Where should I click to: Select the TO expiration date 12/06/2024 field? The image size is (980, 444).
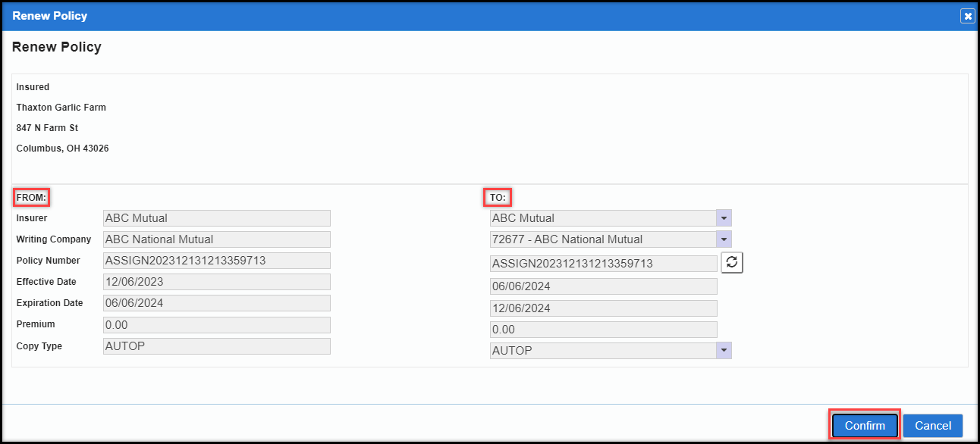pos(603,308)
